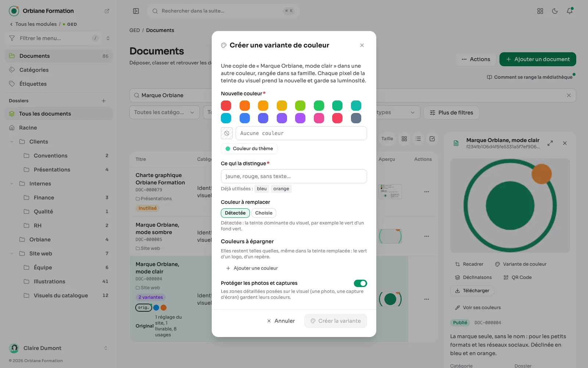Choose Couleur du thème button
This screenshot has height=368, width=588.
[x=249, y=149]
